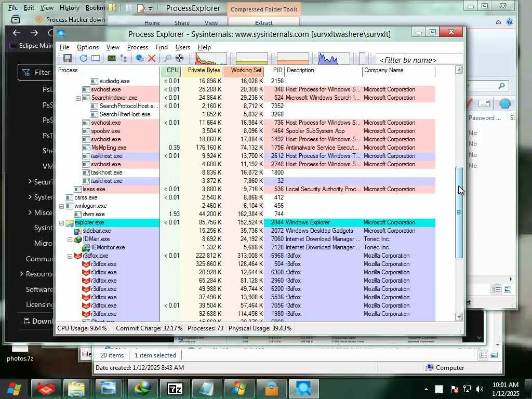Click the Find handle or DLL binoculars icon

[x=168, y=58]
